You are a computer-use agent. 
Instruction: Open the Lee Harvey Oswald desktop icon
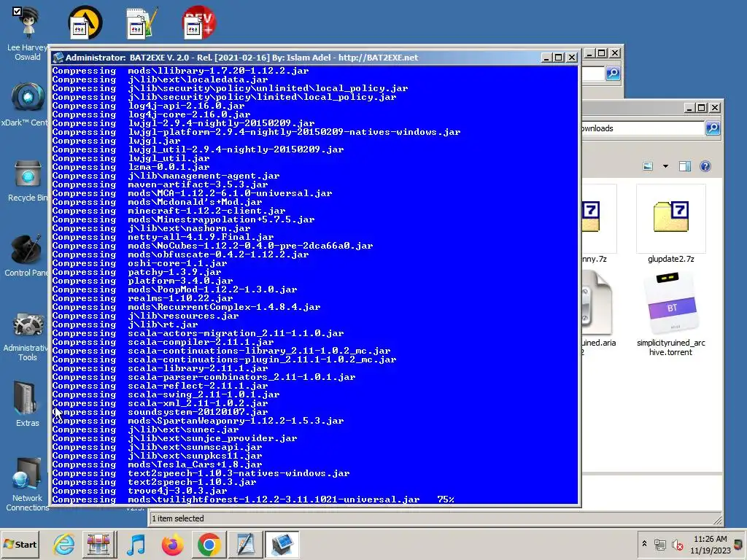28,34
